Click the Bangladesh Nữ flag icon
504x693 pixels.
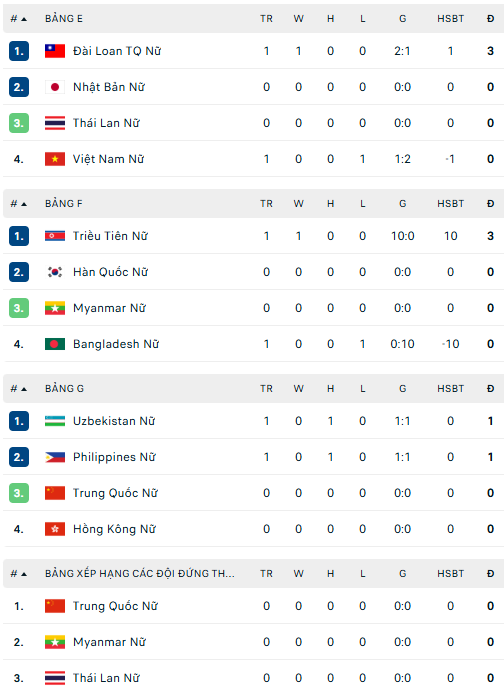[55, 344]
